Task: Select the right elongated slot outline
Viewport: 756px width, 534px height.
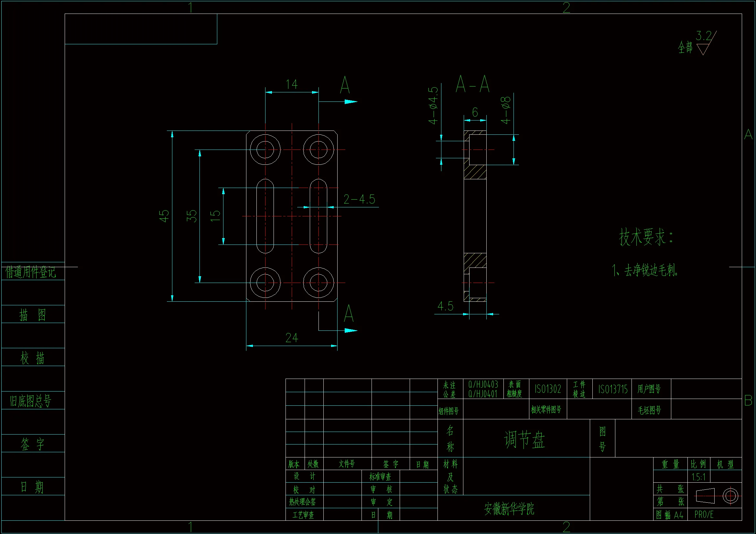Action: pos(319,216)
